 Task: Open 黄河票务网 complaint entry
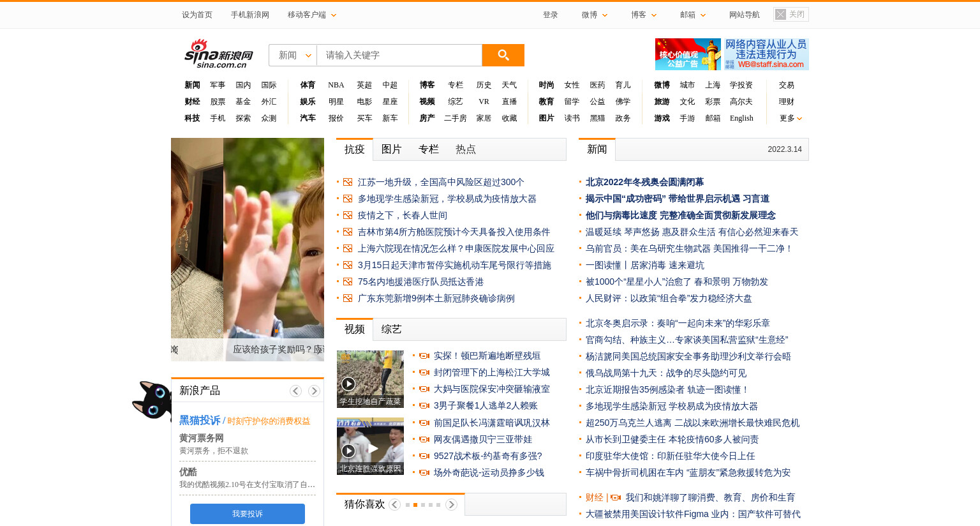click(x=202, y=438)
